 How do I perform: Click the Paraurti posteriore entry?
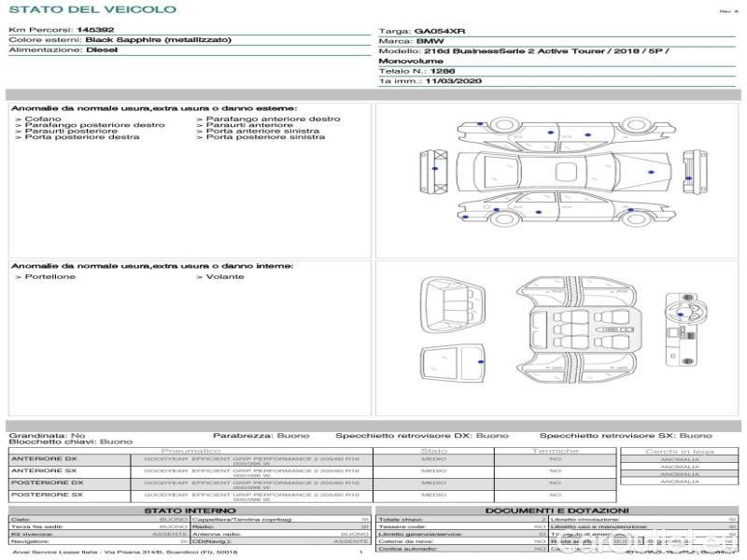(71, 131)
